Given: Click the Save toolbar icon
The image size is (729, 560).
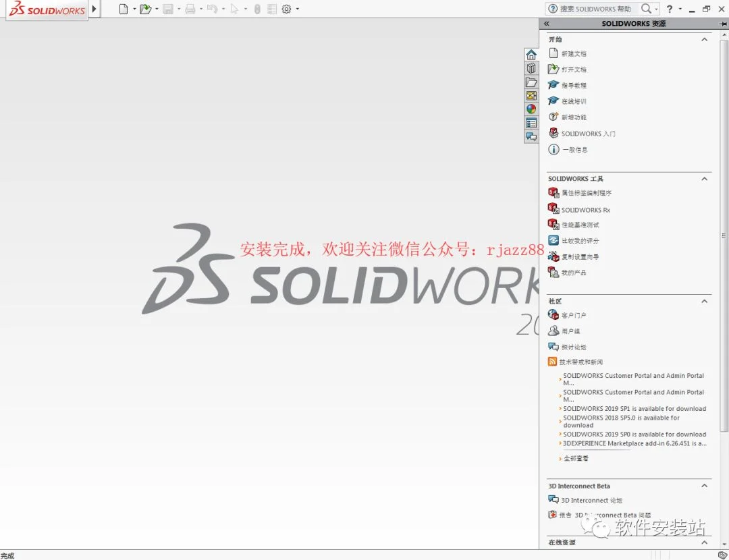Looking at the screenshot, I should pos(168,9).
